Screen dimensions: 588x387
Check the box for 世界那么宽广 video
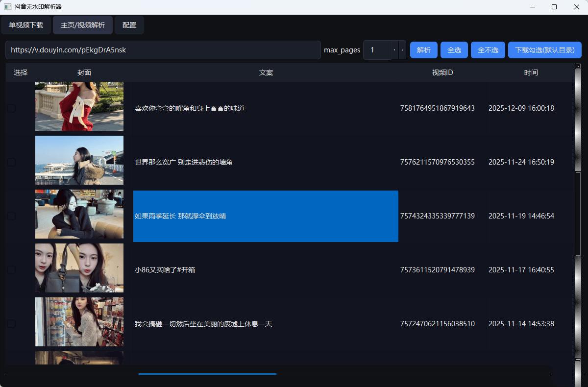pyautogui.click(x=11, y=162)
